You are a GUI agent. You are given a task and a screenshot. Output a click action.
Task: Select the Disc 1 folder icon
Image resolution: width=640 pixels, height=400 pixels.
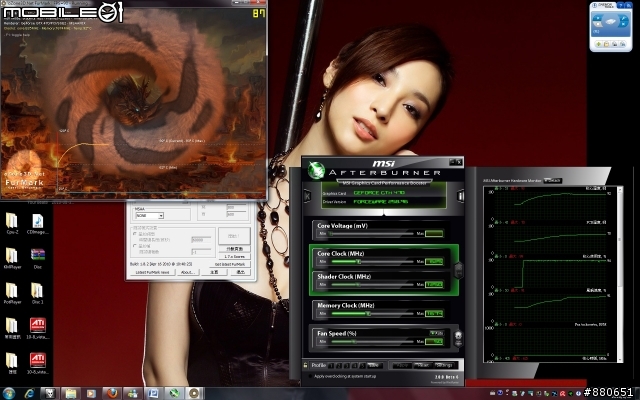(38, 293)
